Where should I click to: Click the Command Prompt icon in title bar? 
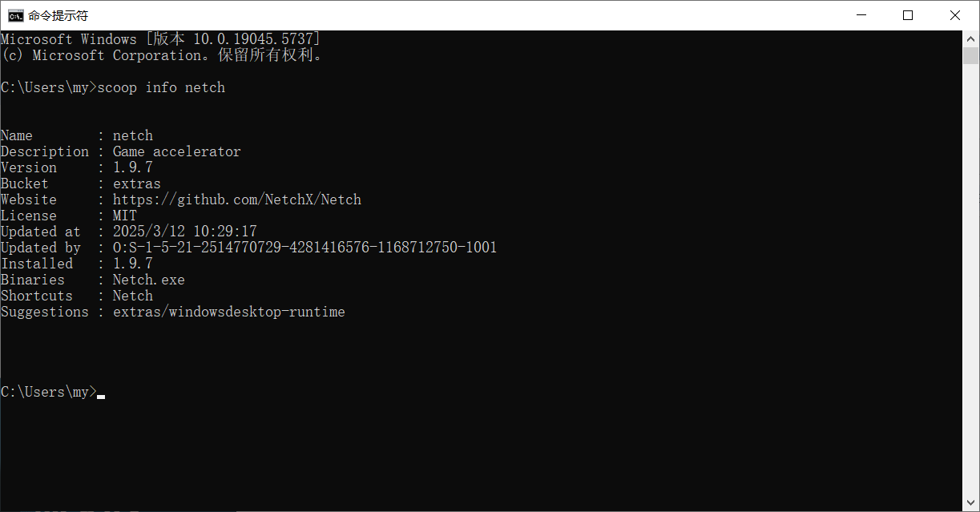15,15
